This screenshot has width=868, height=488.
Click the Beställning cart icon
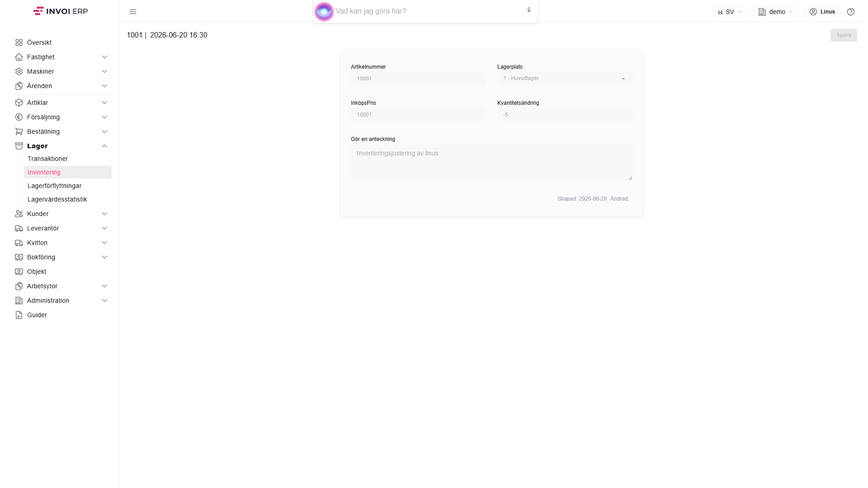(19, 131)
